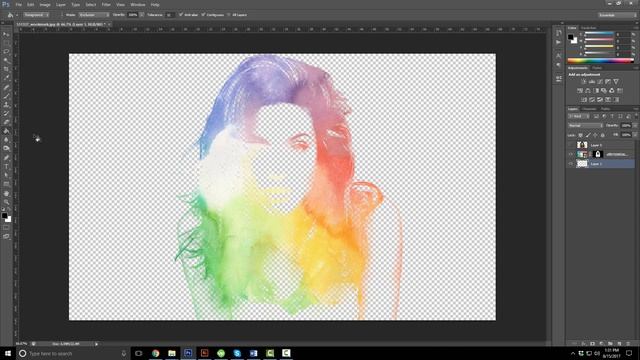Open the layer Fill slider arrow
Viewport: 640px width, 360px height.
click(x=634, y=135)
